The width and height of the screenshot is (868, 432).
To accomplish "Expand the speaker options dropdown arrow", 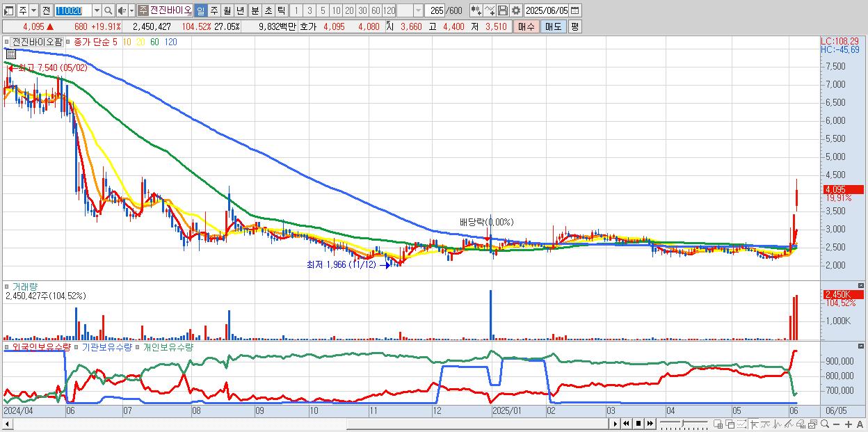I will (131, 10).
